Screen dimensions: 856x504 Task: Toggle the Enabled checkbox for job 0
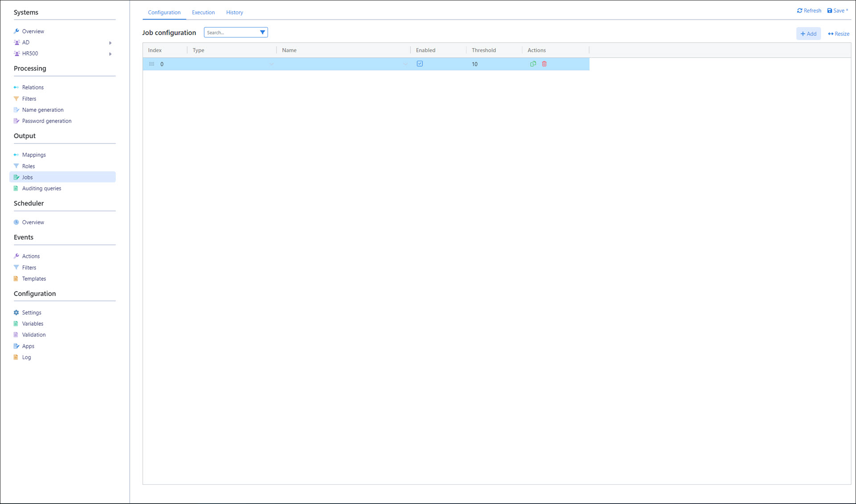(420, 64)
